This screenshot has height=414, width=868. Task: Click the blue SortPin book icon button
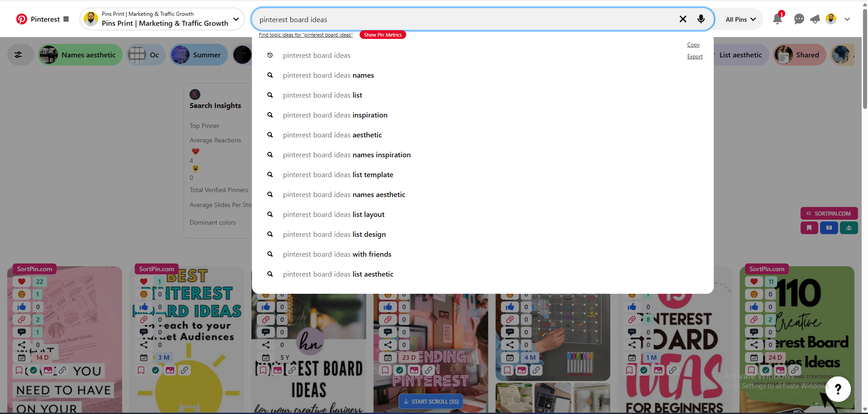coord(829,228)
